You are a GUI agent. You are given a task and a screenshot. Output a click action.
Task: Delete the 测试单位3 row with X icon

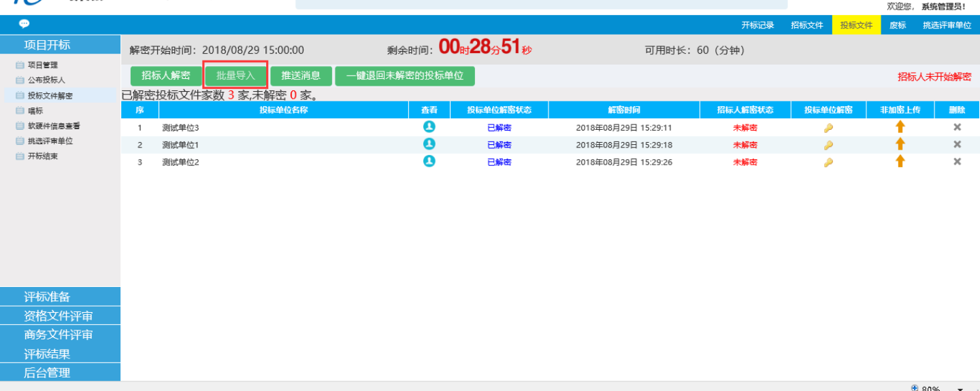tap(957, 127)
